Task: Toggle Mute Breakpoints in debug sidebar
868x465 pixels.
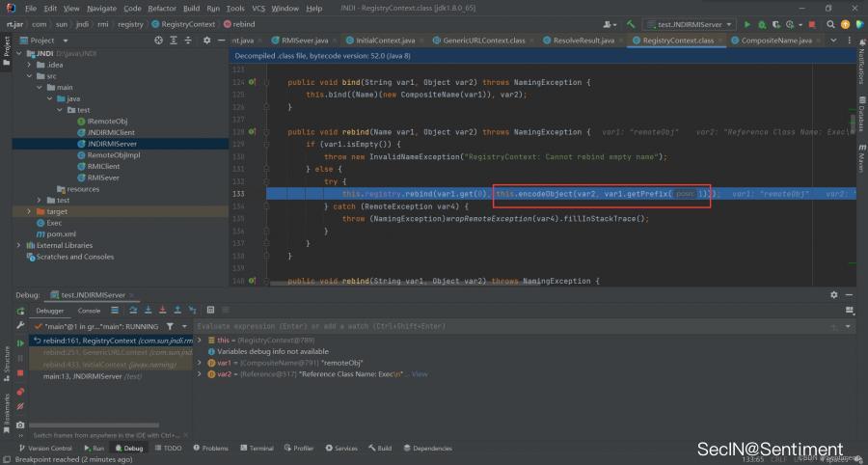Action: pyautogui.click(x=20, y=406)
